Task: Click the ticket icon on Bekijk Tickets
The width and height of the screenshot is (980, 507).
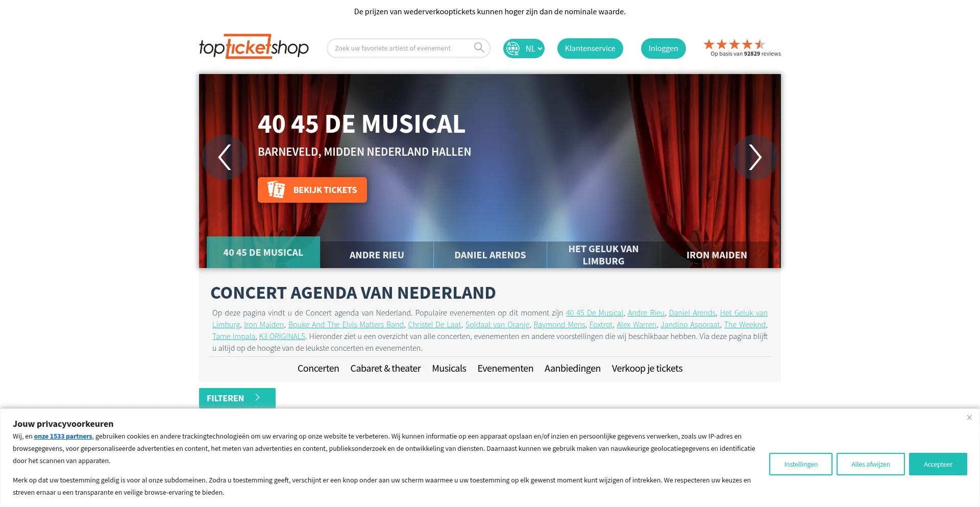Action: coord(276,189)
